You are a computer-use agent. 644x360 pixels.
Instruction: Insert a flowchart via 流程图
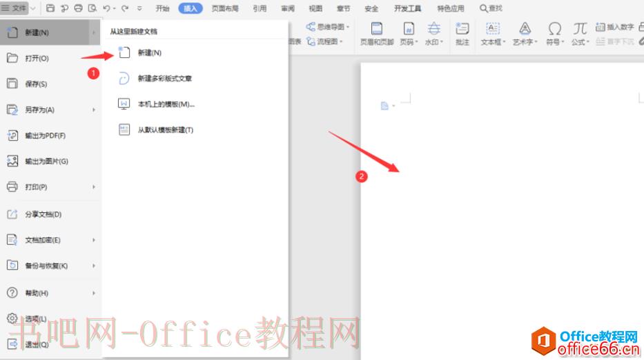[x=324, y=41]
